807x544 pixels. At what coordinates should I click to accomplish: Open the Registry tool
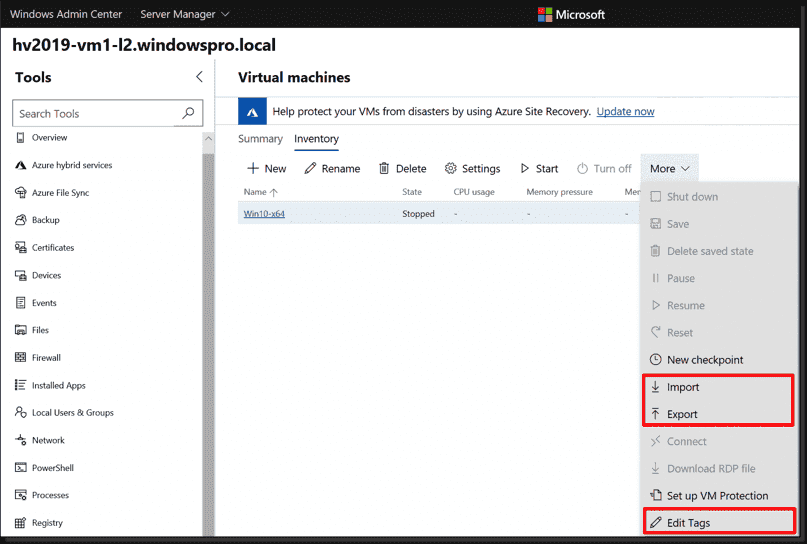39,522
